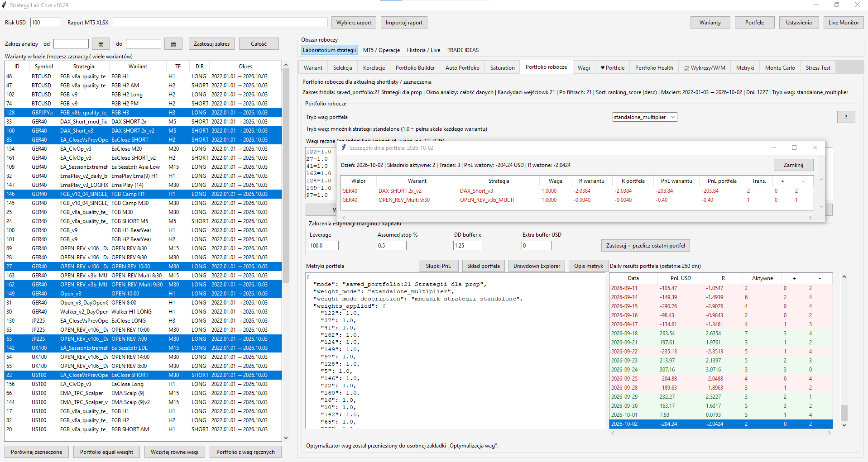The height and width of the screenshot is (462, 868).
Task: Click the down arrow of the daily results scrollbar
Action: click(x=844, y=425)
